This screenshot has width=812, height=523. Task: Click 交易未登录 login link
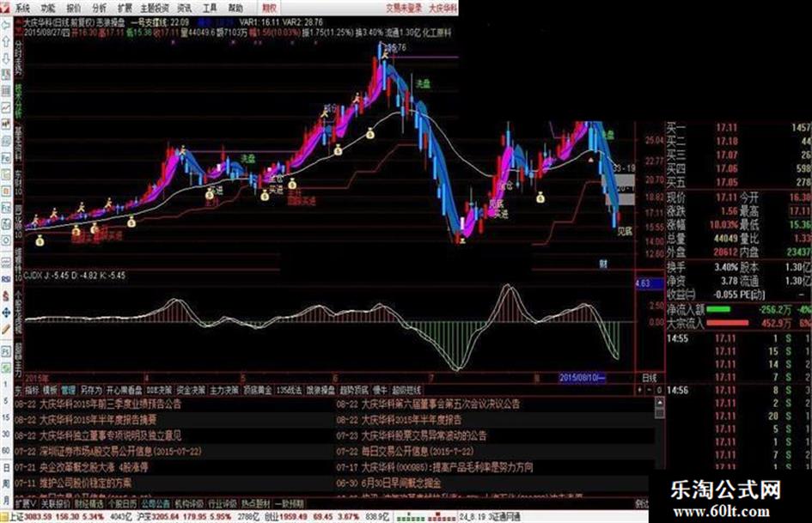404,8
